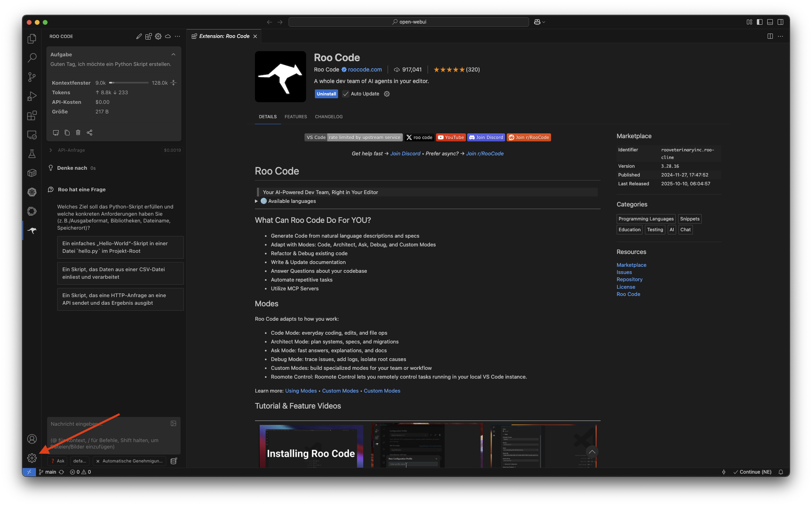Open extension settings gear next to Auto Update
Screen dimensions: 812x506
click(x=387, y=94)
